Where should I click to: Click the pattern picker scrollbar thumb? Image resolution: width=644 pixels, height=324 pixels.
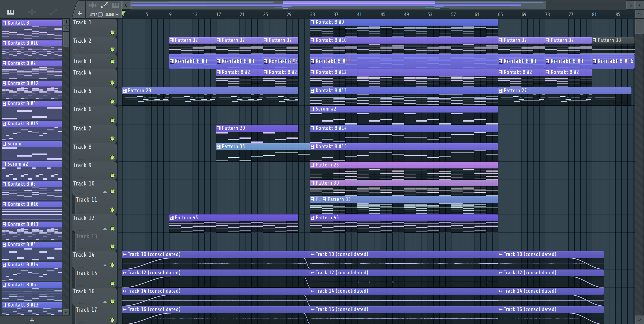[x=66, y=39]
